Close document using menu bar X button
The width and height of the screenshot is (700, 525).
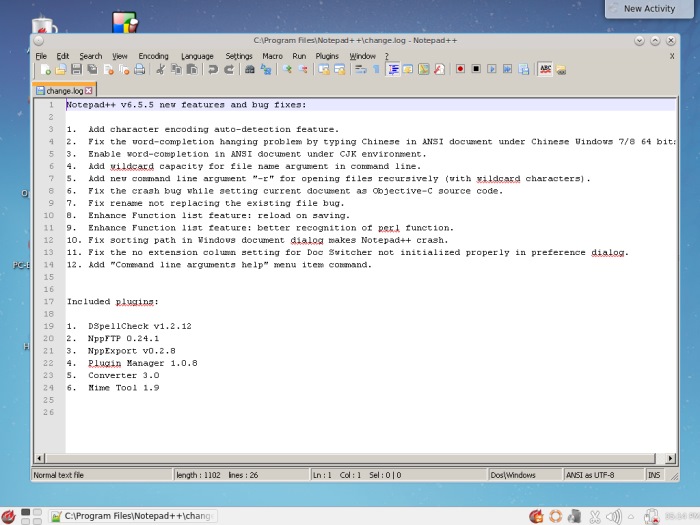tap(672, 56)
